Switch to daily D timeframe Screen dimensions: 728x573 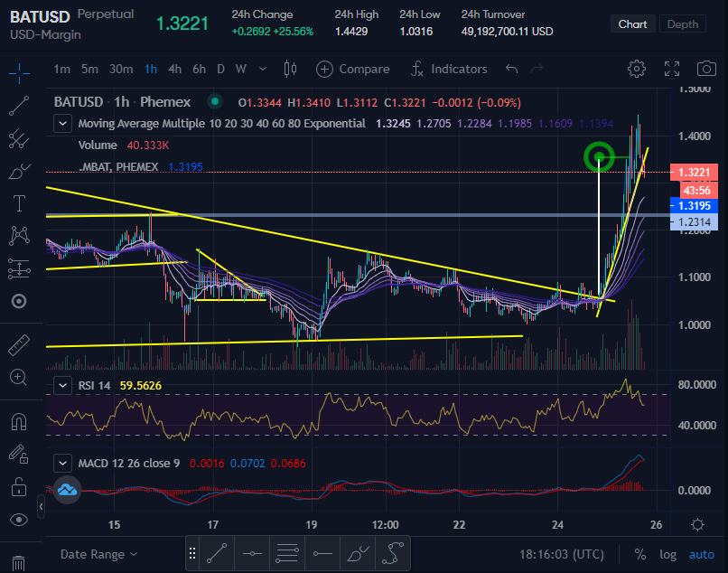(221, 69)
